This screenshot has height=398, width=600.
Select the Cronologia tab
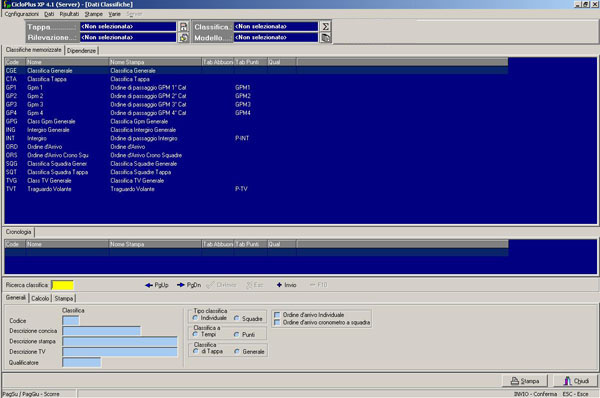coord(18,232)
